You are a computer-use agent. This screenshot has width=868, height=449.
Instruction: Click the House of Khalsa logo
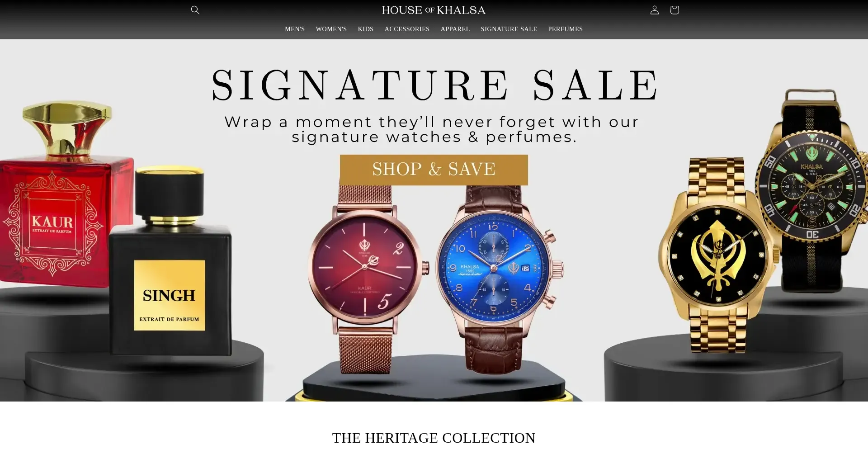click(434, 10)
